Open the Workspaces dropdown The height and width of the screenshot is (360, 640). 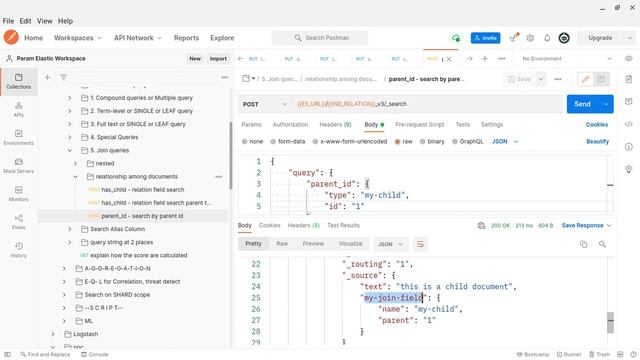tap(78, 38)
